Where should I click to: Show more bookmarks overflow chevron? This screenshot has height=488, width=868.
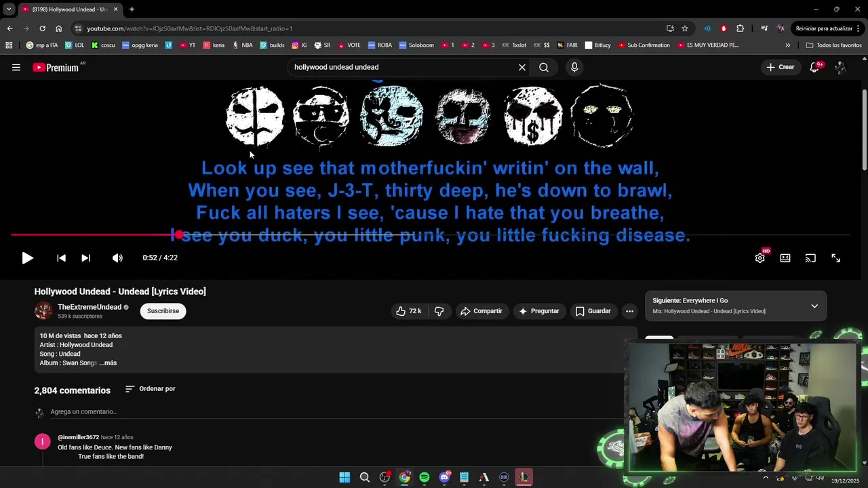pos(788,45)
